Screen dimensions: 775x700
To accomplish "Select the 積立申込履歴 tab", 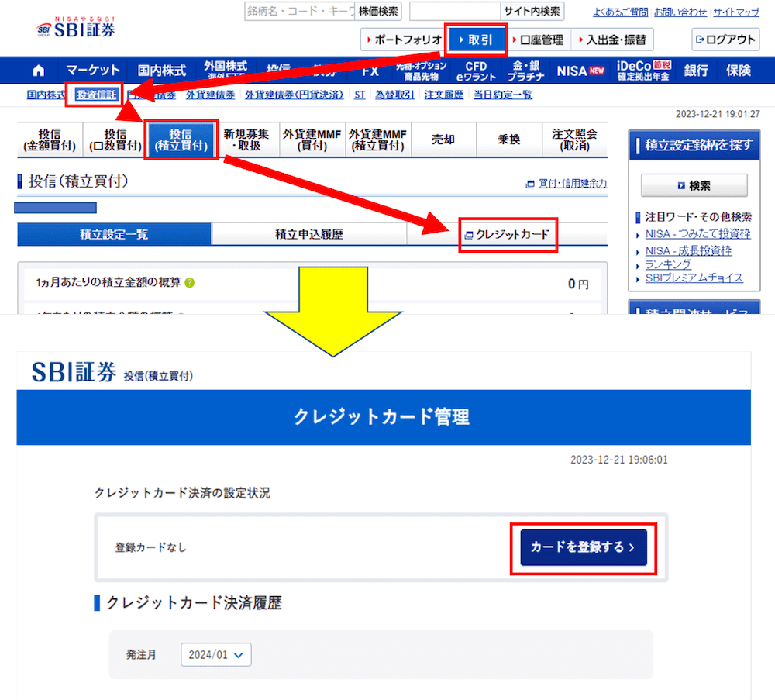I will (309, 234).
